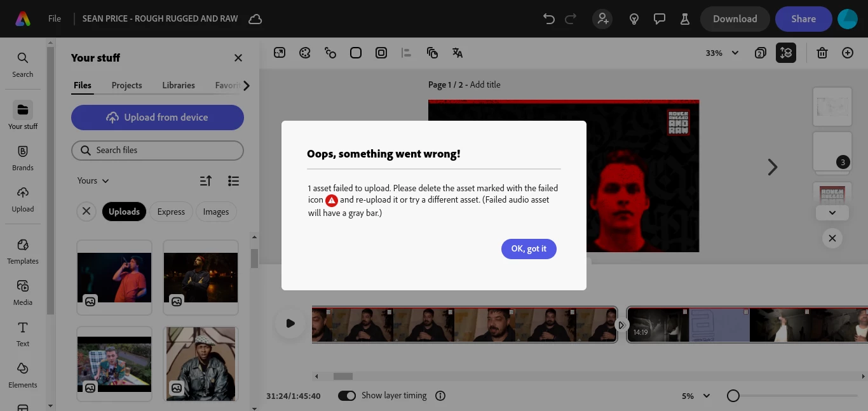This screenshot has width=868, height=411.
Task: Click the Adobe Express home logo
Action: tap(22, 19)
